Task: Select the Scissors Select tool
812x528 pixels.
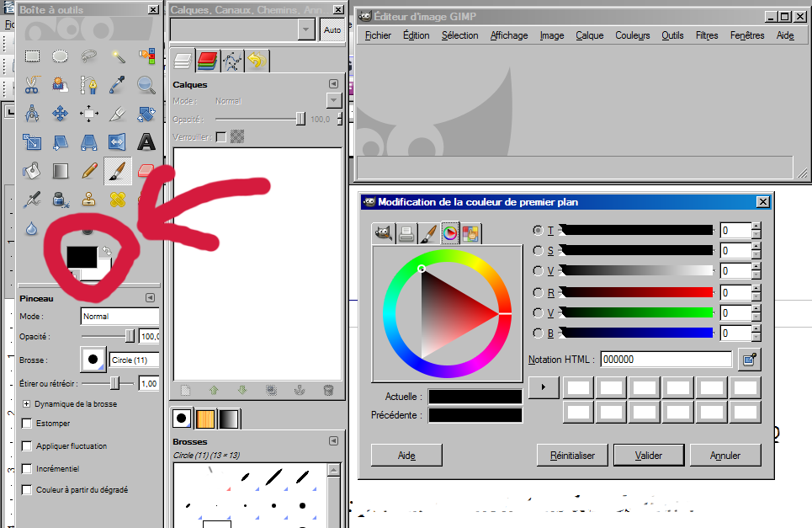Action: (x=32, y=84)
